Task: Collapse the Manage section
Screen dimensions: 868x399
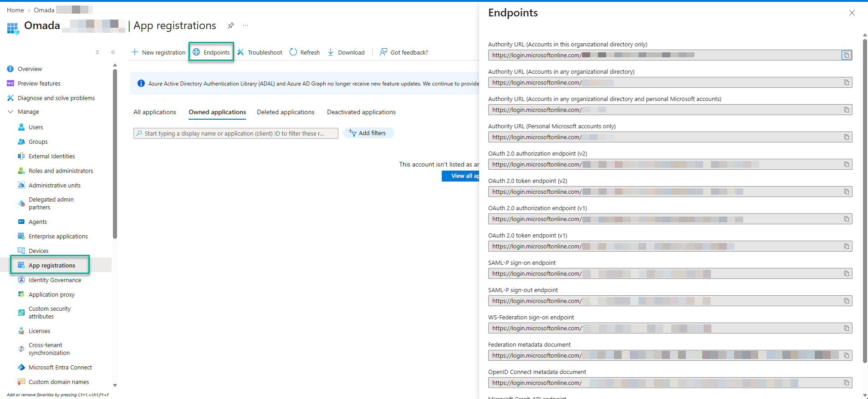Action: click(10, 111)
